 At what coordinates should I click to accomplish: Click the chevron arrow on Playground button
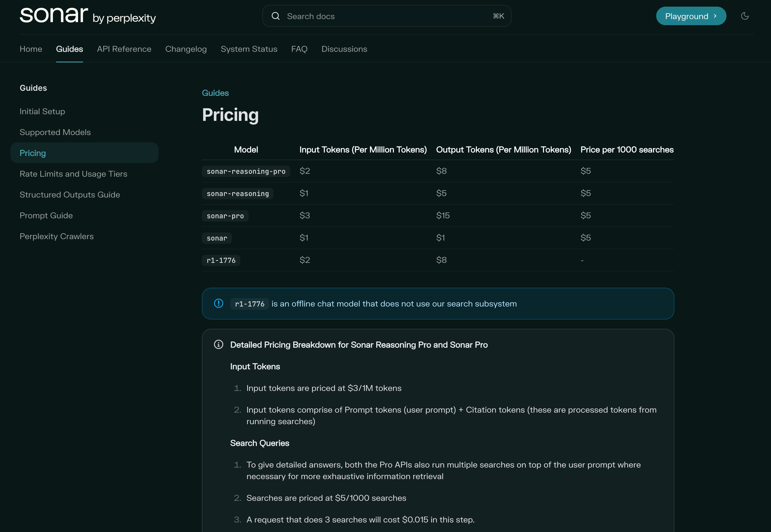715,16
